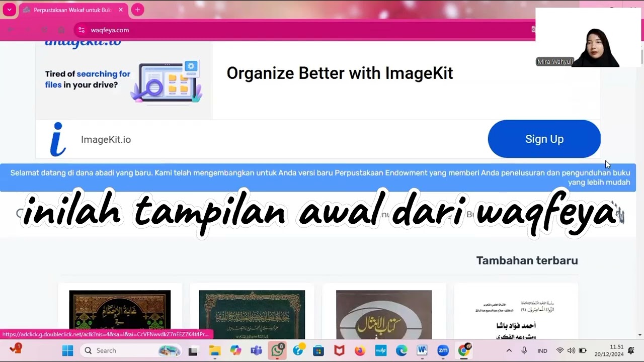Open Microsoft Teams taskbar icon
The height and width of the screenshot is (362, 644).
[256, 350]
